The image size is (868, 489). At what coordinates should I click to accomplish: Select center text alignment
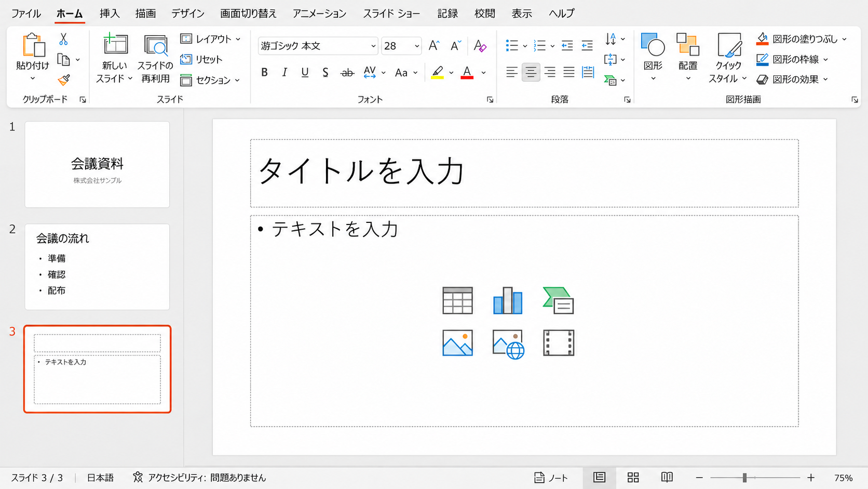pos(531,72)
